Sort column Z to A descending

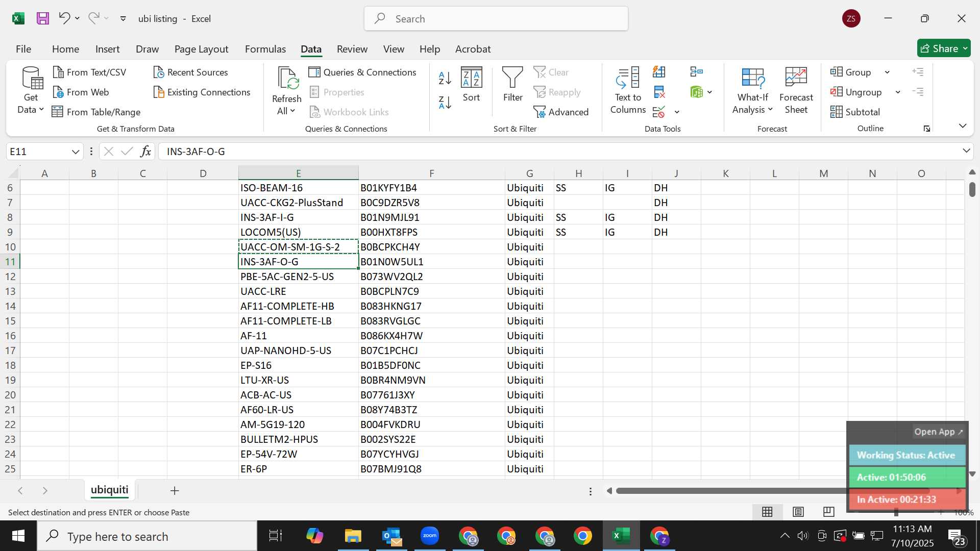click(x=445, y=103)
